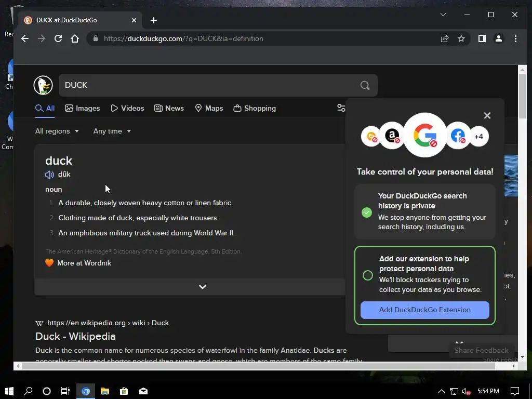Click the empty extension checklist circle
Viewport: 532px width, 399px height.
pos(367,275)
